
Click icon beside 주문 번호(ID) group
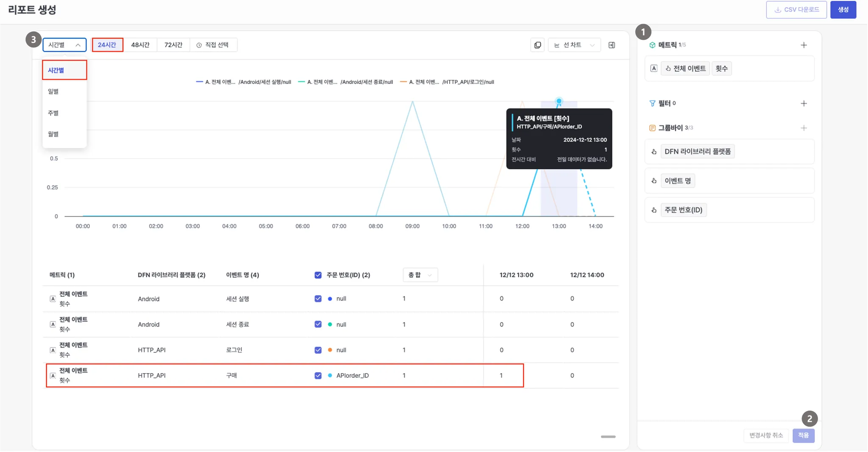(x=654, y=210)
